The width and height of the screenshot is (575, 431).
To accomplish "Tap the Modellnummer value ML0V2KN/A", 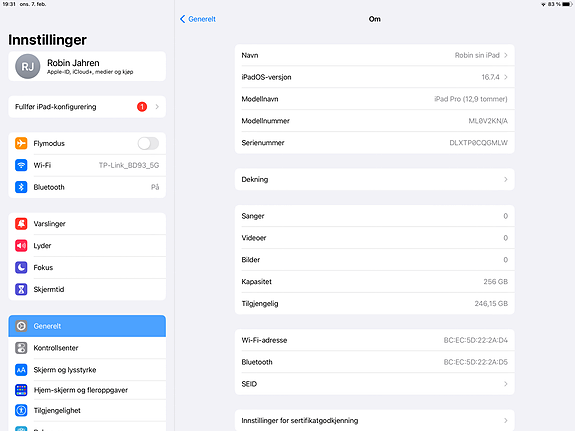I will (488, 121).
